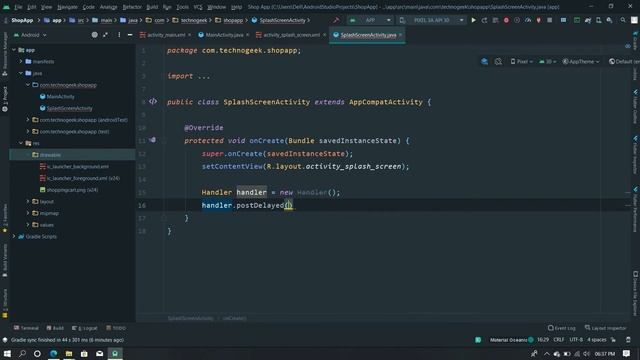Open the Mail app from the taskbar

click(99, 353)
